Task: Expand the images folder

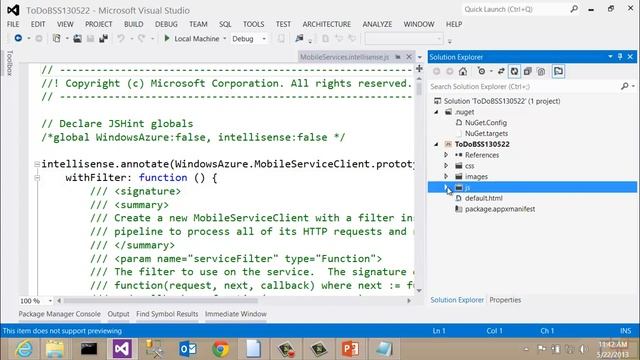Action: pyautogui.click(x=446, y=176)
